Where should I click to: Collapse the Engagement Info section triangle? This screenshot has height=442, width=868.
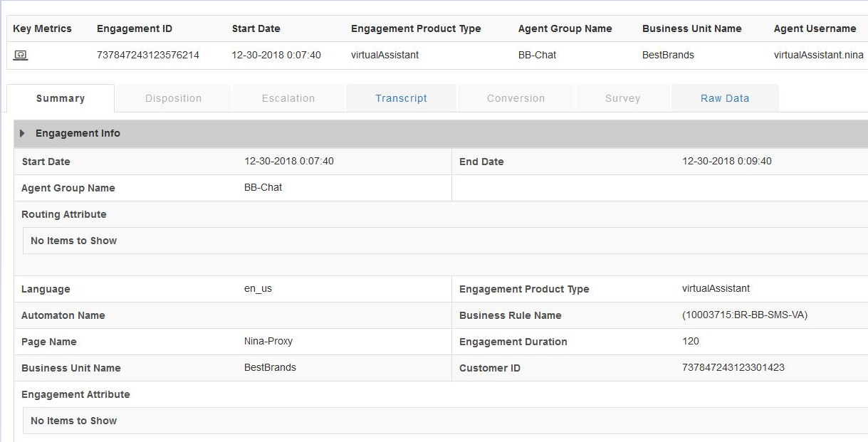coord(22,134)
